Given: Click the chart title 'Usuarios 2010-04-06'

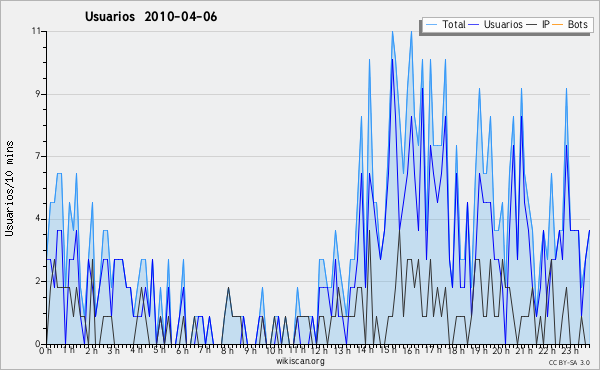Looking at the screenshot, I should click(151, 17).
